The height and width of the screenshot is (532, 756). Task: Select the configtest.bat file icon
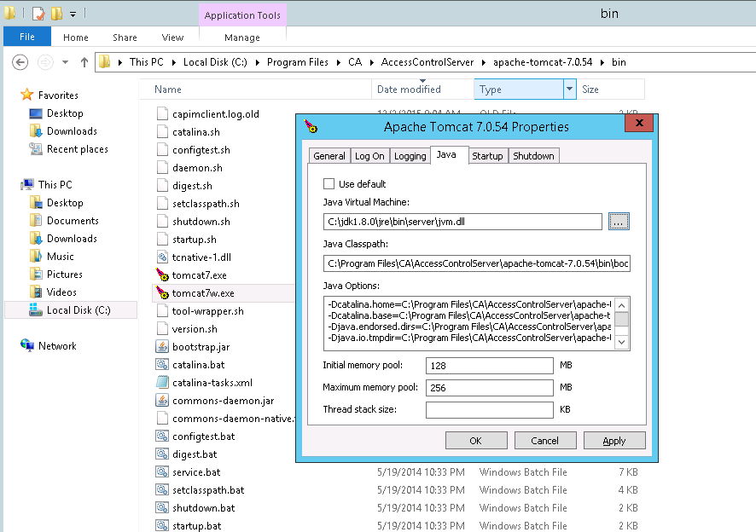162,437
